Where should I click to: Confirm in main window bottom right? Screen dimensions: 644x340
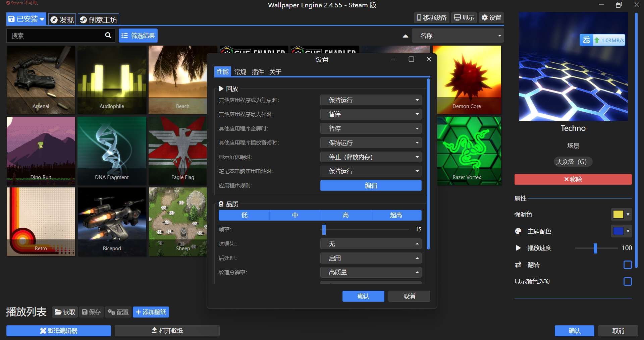point(575,331)
